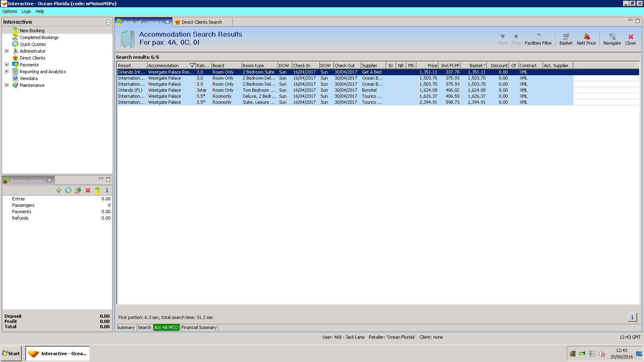The height and width of the screenshot is (362, 644).
Task: Expand the Maintenance tree node
Action: tap(6, 85)
